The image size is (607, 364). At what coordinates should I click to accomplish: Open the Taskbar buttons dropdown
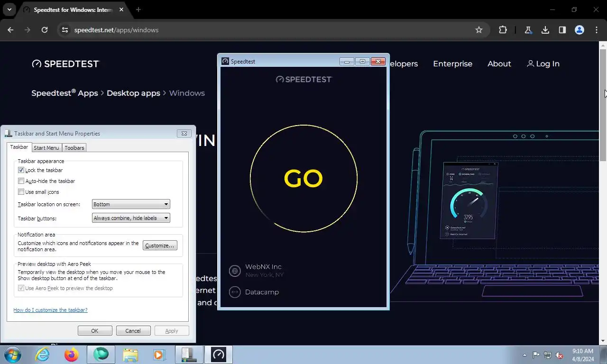pos(131,218)
